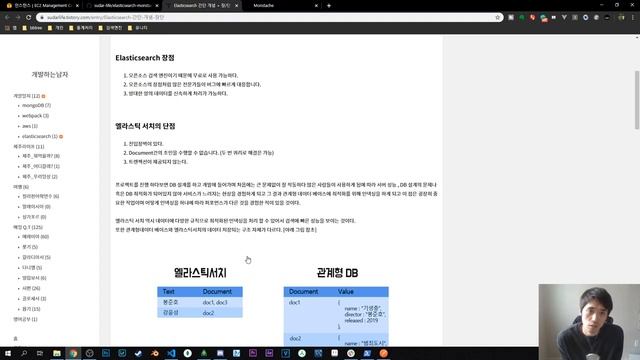Open the Windows Start menu

pos(8,353)
